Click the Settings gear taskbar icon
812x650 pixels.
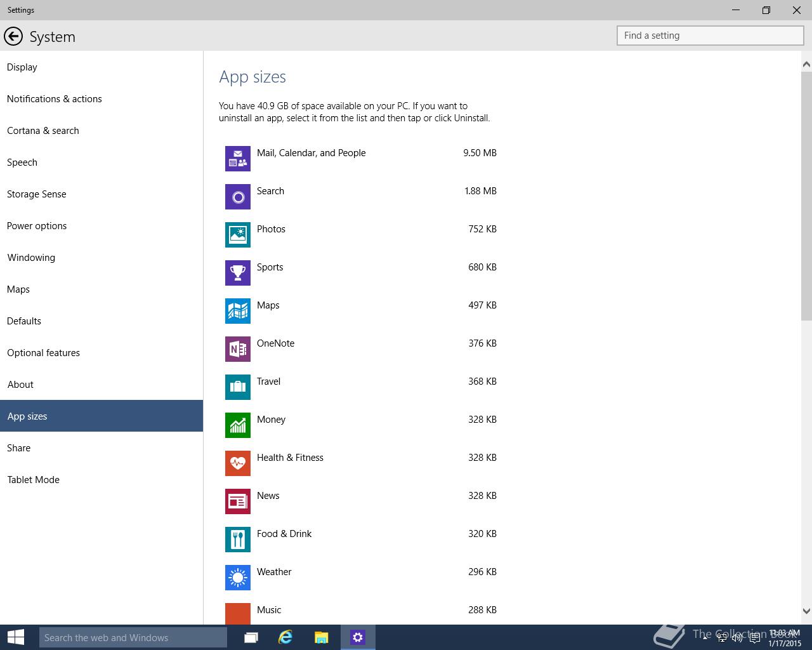pyautogui.click(x=358, y=637)
